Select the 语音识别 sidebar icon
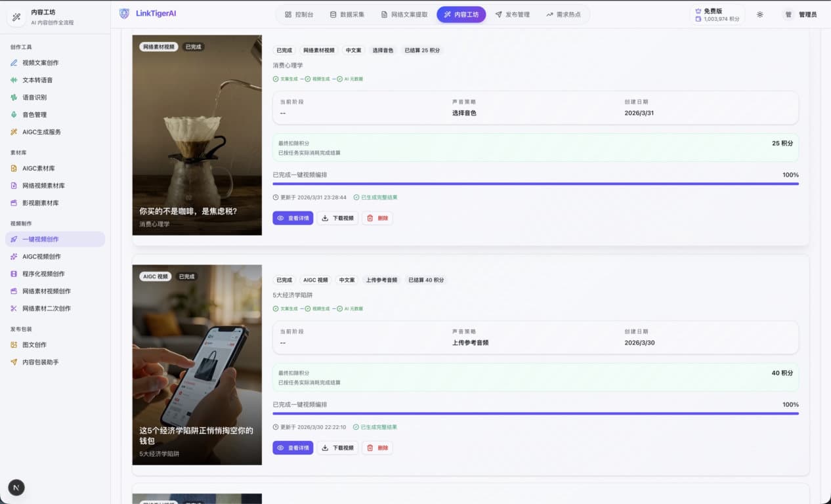The height and width of the screenshot is (504, 831). click(x=14, y=97)
